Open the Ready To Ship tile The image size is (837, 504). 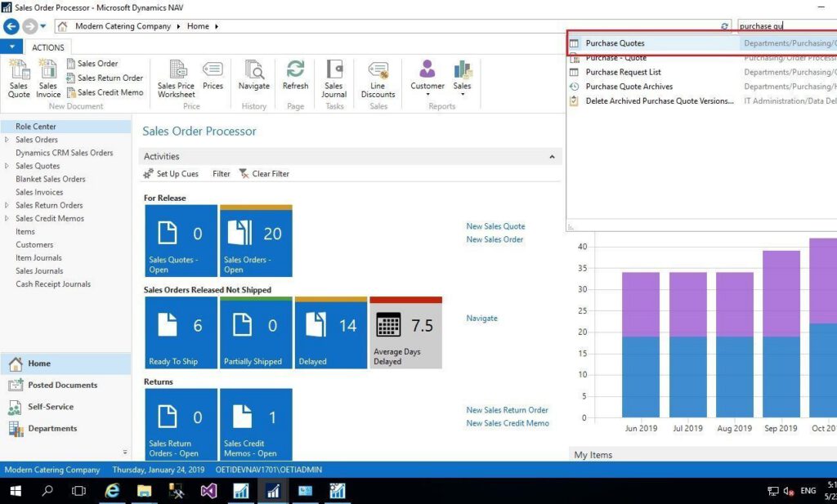click(181, 332)
